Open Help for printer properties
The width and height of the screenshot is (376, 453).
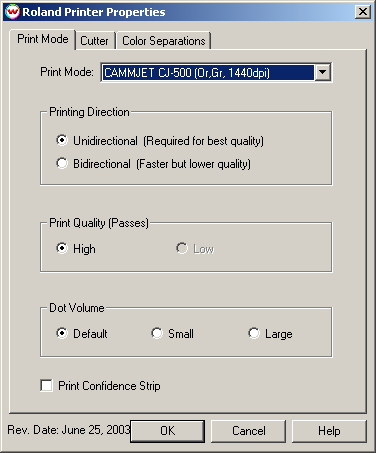[x=329, y=431]
